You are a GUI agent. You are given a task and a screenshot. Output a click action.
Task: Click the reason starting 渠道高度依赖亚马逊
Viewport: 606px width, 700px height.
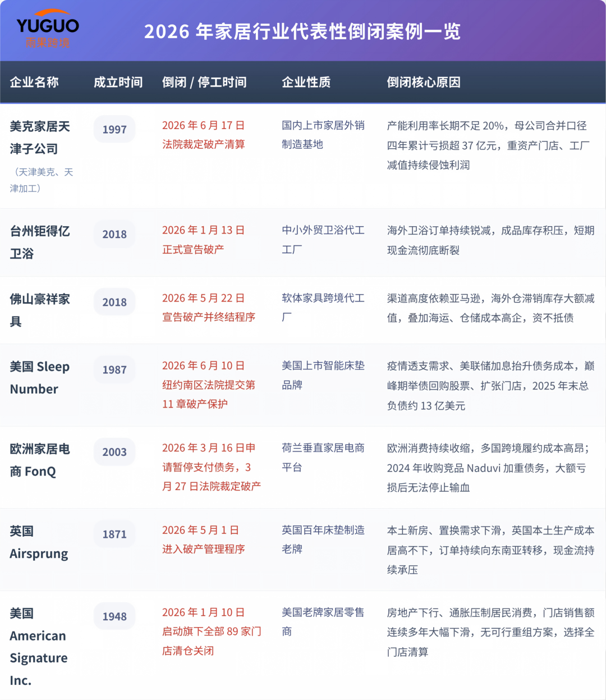point(490,308)
